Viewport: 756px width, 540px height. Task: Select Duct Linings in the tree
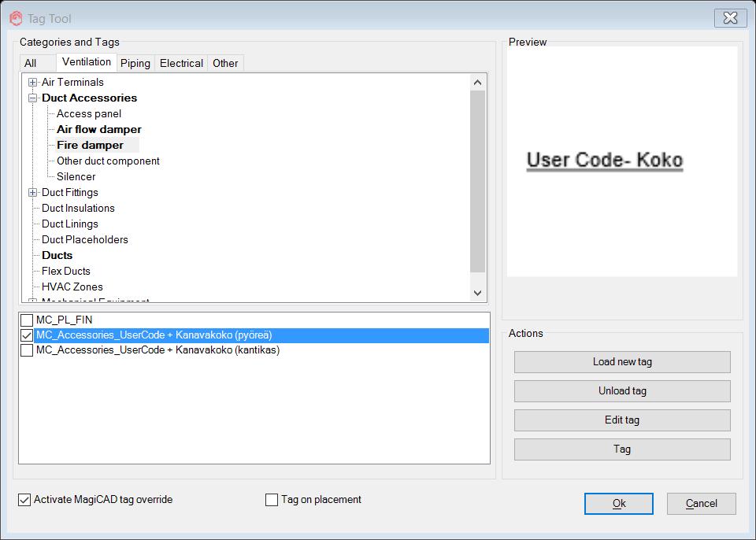click(70, 224)
